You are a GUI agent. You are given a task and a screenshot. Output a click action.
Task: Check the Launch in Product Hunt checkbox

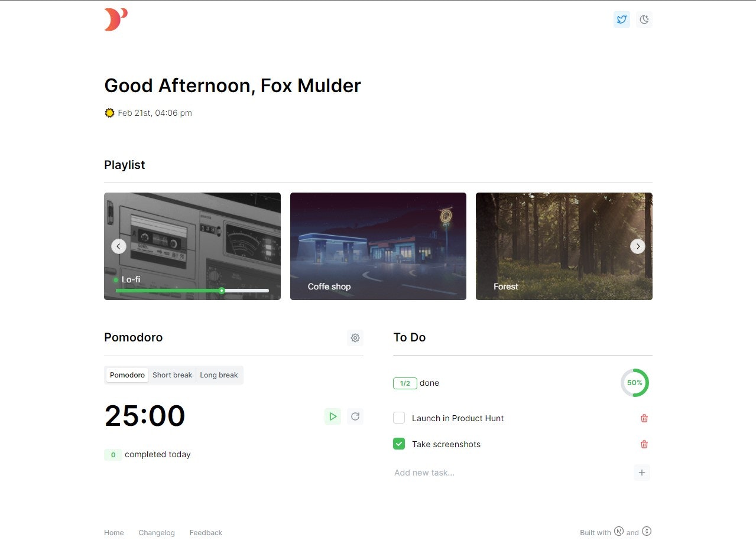point(399,418)
